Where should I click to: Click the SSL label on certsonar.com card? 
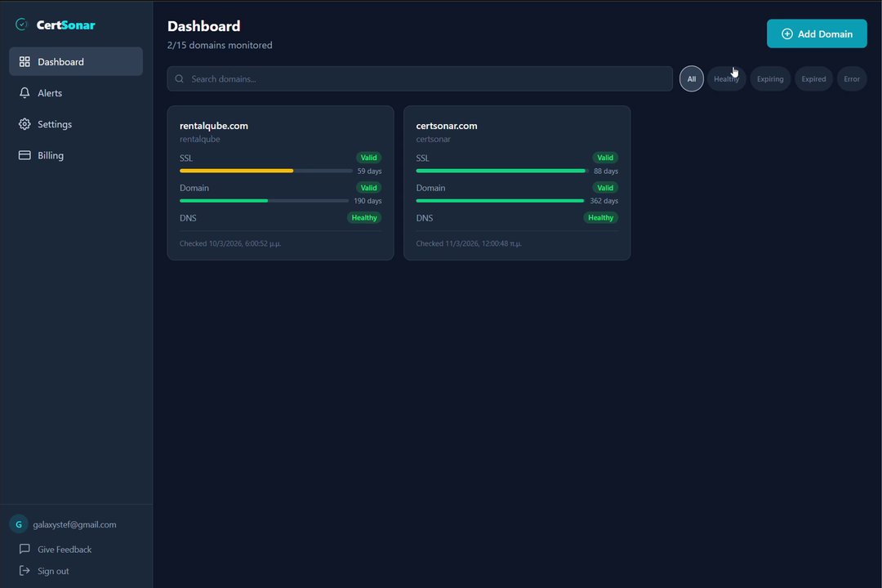point(422,158)
